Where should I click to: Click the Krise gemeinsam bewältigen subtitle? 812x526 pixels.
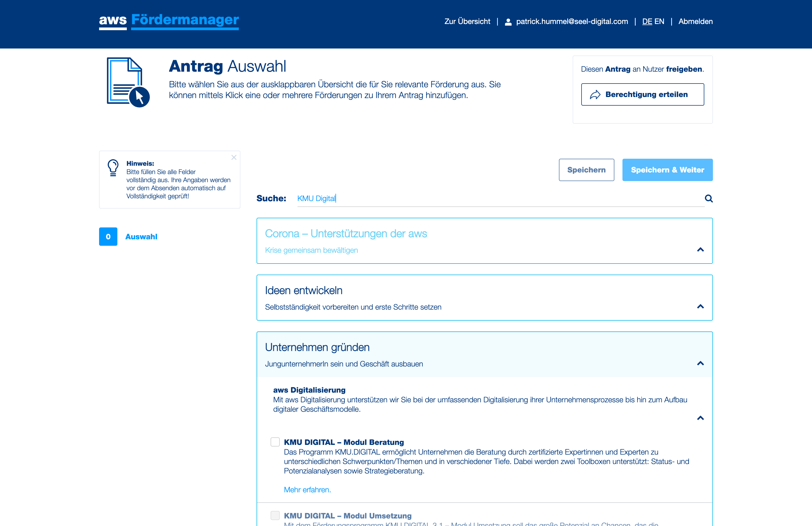click(x=311, y=250)
